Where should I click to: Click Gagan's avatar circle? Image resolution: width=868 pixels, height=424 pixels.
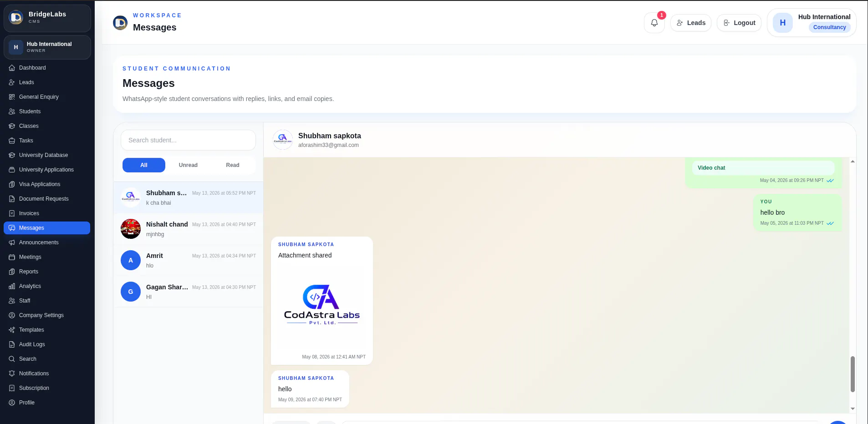(131, 292)
